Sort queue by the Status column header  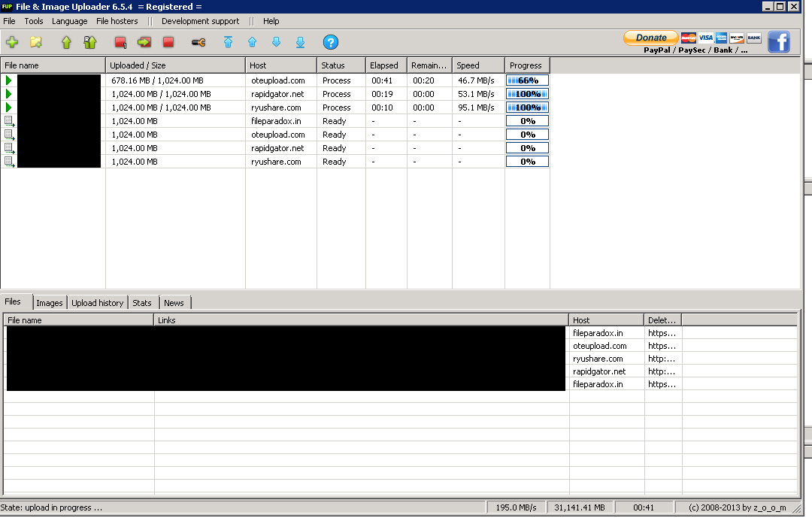point(341,65)
